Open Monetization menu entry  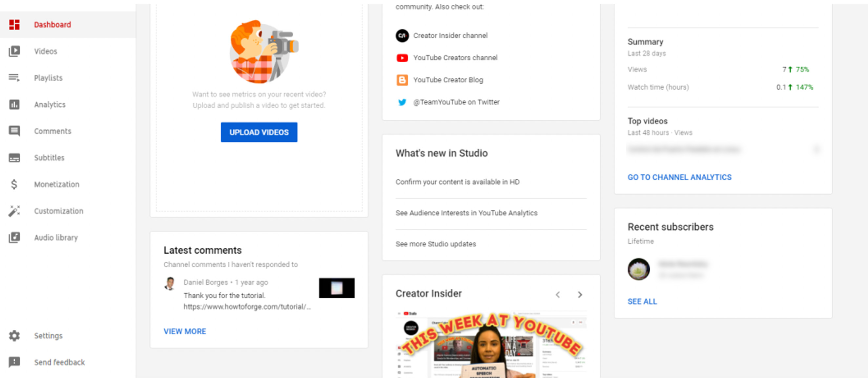coord(57,184)
